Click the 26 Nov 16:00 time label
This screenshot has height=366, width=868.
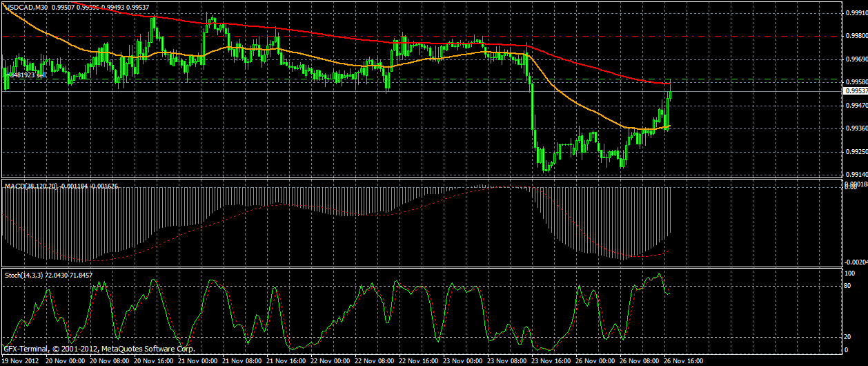click(x=684, y=361)
